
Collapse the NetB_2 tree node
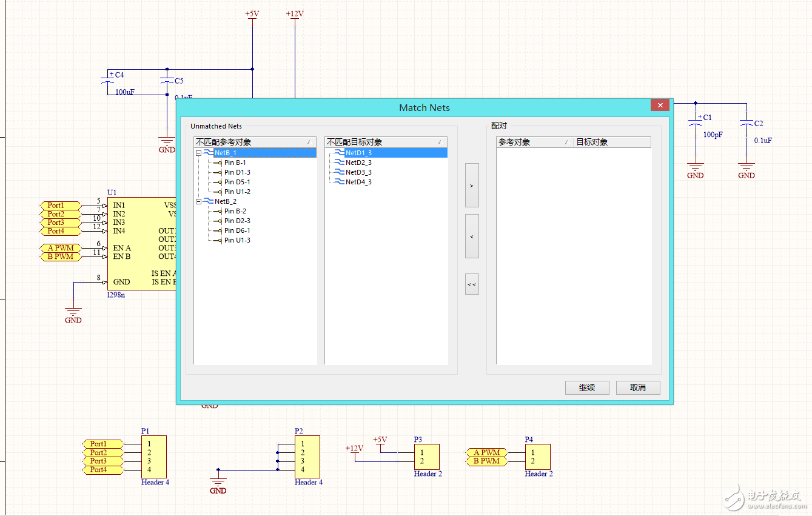198,202
